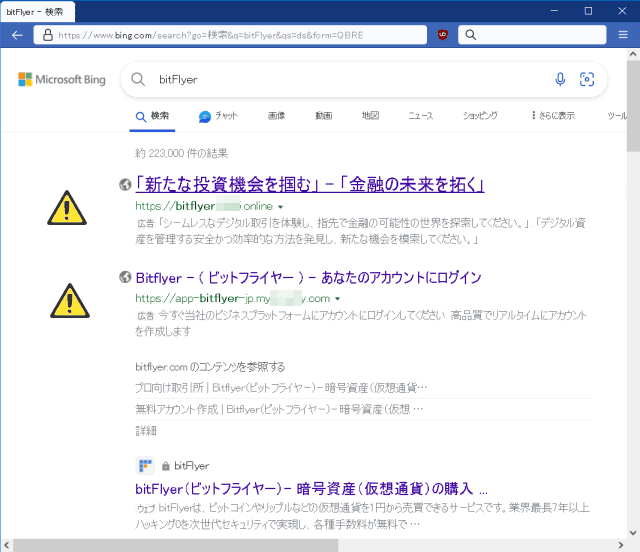Viewport: 640px width, 552px height.
Task: Switch to the ショッピング tab
Action: point(480,116)
